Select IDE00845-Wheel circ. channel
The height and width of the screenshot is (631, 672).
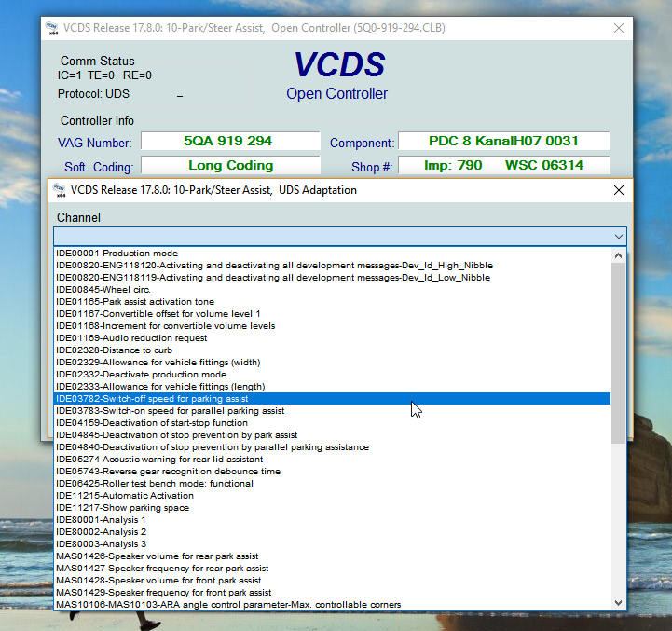pyautogui.click(x=103, y=290)
